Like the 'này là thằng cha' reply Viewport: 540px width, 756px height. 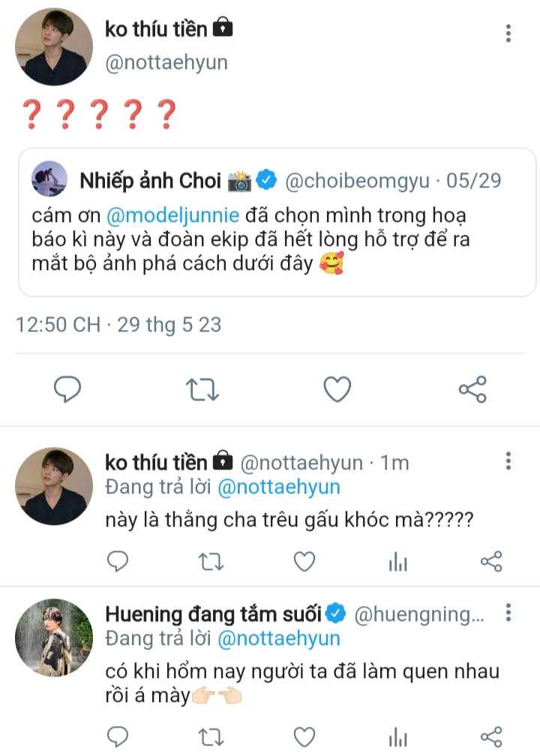(x=304, y=562)
